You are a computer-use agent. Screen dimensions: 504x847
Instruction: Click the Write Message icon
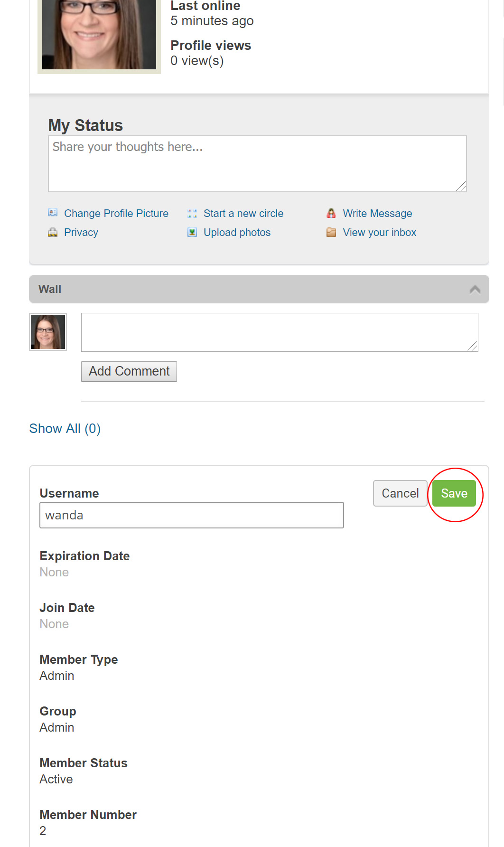331,213
